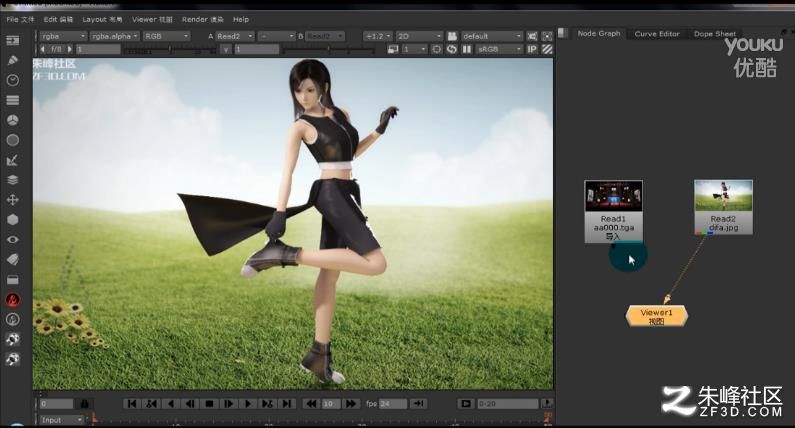The image size is (795, 428).
Task: Open the 2D view mode dropdown
Action: (x=419, y=36)
